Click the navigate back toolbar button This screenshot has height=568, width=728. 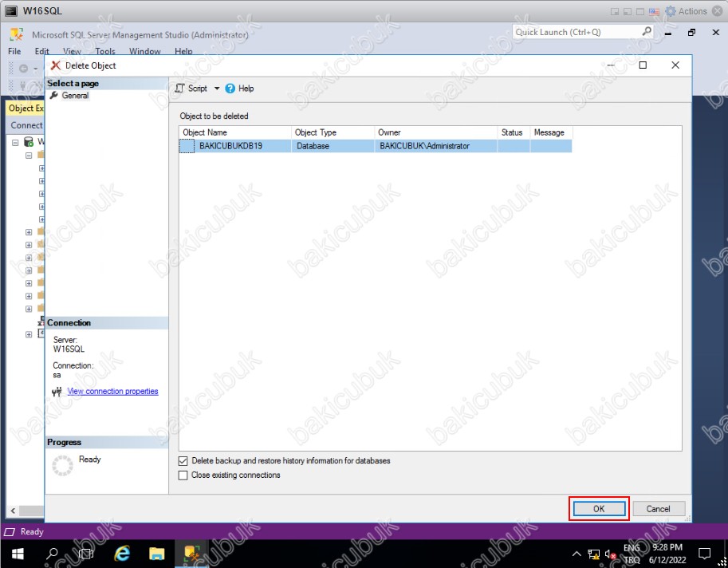point(23,69)
